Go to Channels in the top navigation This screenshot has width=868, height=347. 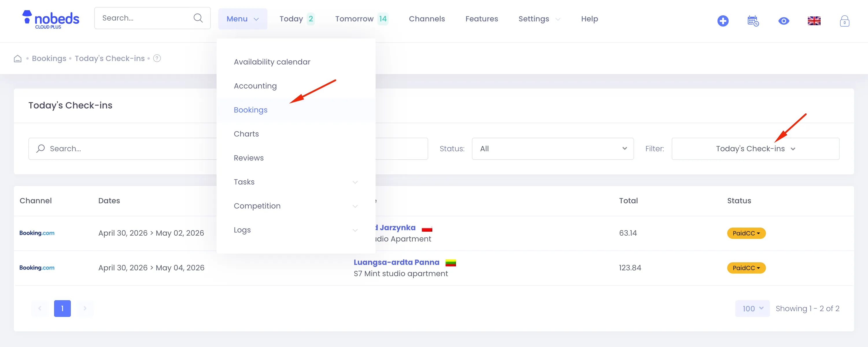pyautogui.click(x=426, y=19)
